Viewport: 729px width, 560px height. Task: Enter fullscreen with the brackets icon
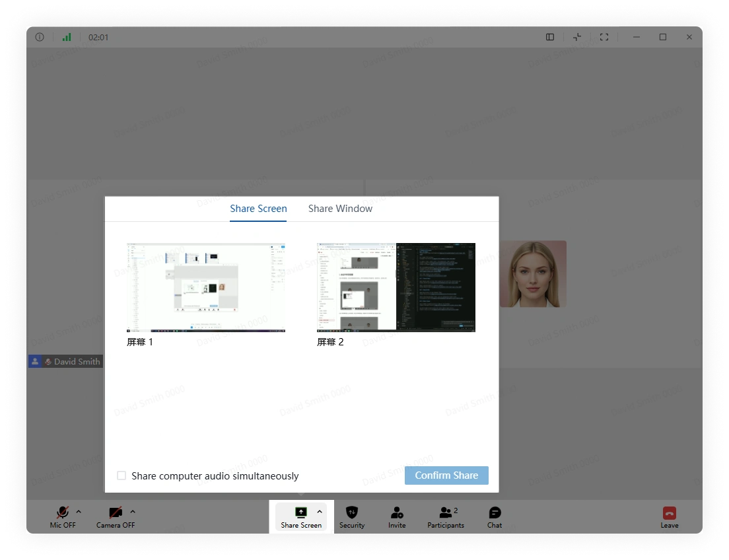pyautogui.click(x=604, y=37)
